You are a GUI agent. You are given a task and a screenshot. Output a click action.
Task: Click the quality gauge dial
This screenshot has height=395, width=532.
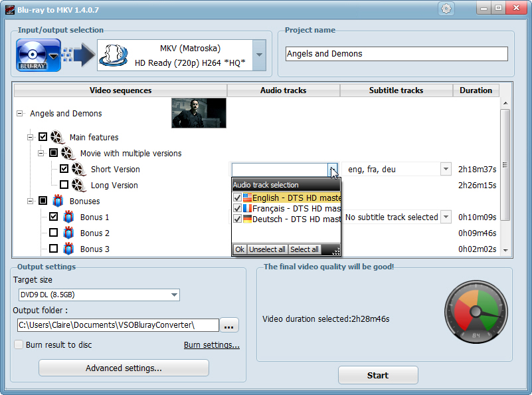(476, 312)
